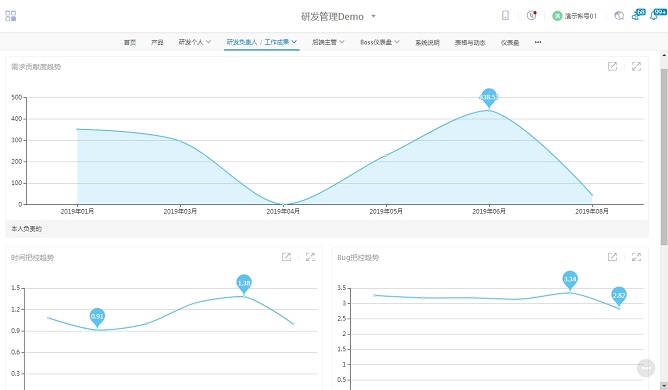This screenshot has width=668, height=390.
Task: Click the 2019年01月 data point on chart
Action: click(x=77, y=129)
